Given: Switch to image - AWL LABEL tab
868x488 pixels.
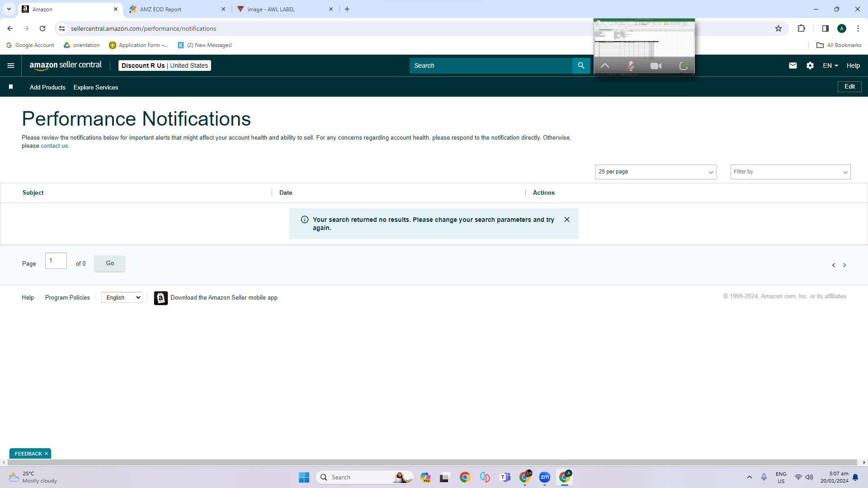Looking at the screenshot, I should [x=285, y=9].
